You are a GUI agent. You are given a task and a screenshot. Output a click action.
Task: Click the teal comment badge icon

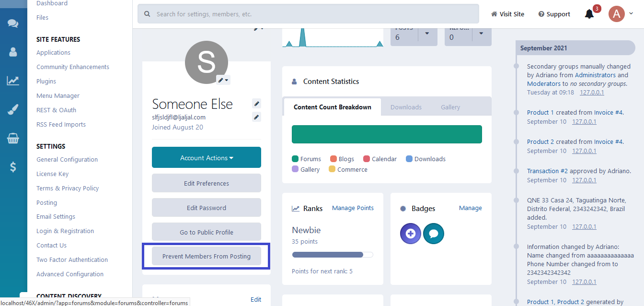point(434,234)
